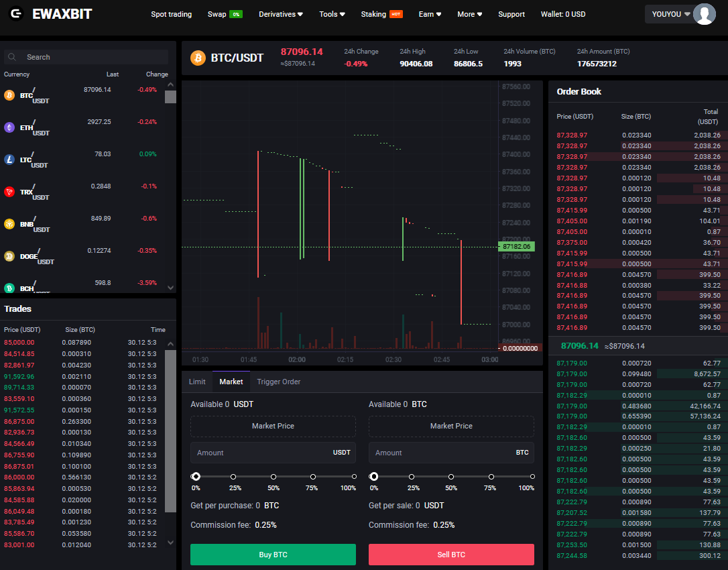This screenshot has height=570, width=728.
Task: Switch to the Trigger Order tab
Action: (278, 382)
